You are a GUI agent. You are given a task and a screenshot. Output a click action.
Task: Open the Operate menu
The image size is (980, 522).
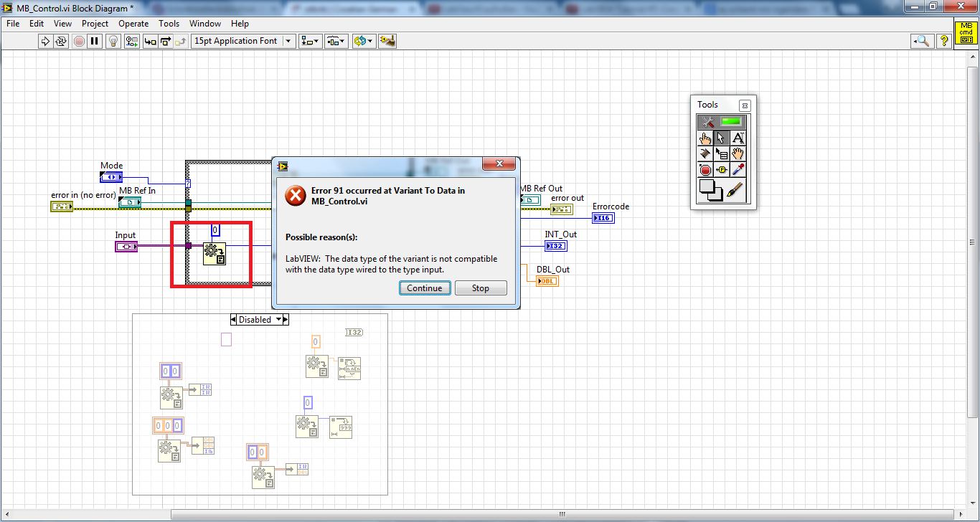pos(133,24)
